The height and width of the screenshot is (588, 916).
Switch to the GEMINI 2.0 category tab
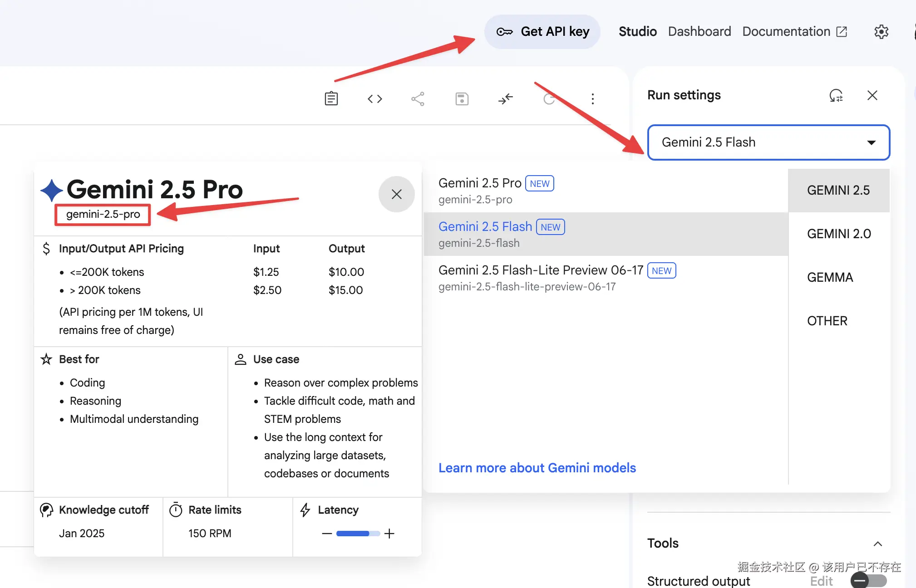838,234
